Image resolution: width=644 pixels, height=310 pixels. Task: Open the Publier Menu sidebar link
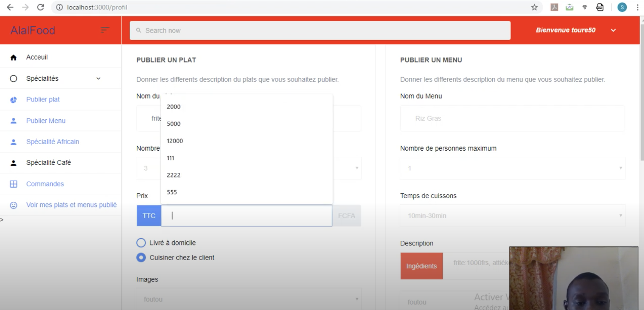point(46,121)
